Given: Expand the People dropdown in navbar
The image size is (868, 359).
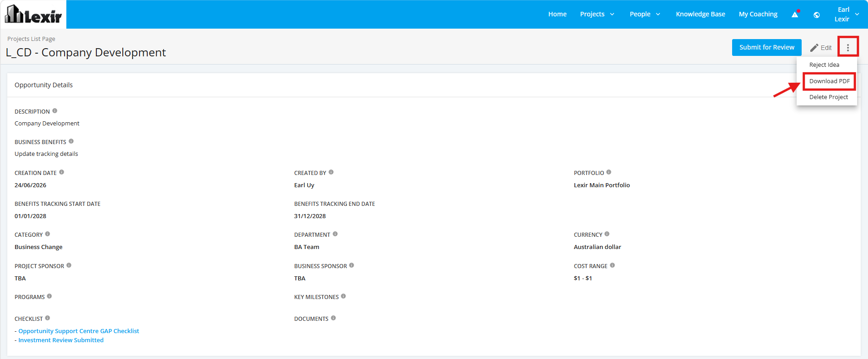Looking at the screenshot, I should [645, 14].
